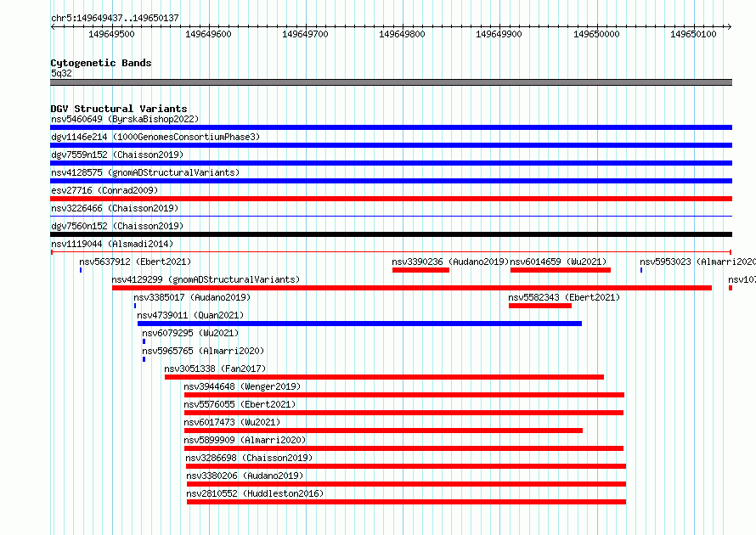Click the nsv4128575 (gnomADStructuralVariants) label
Screen dimensions: 756x535
pyautogui.click(x=145, y=172)
